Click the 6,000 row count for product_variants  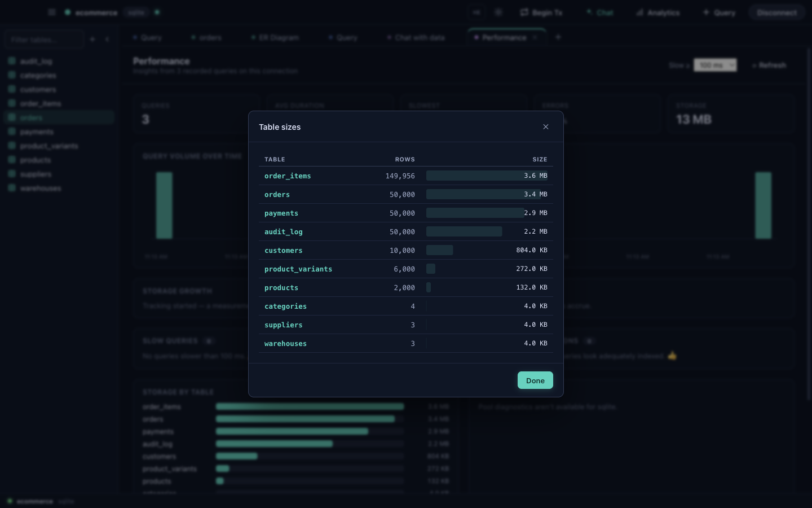coord(404,269)
